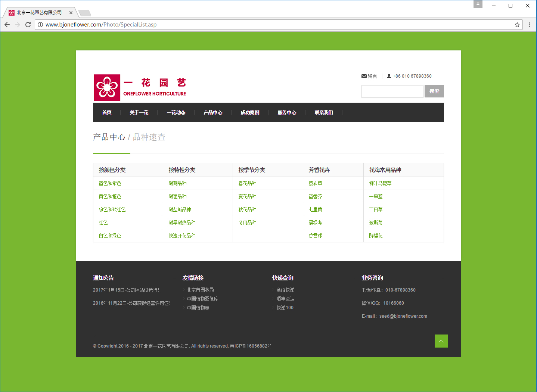
Task: Open the 顺丰速运 express tracking link
Action: click(x=285, y=299)
